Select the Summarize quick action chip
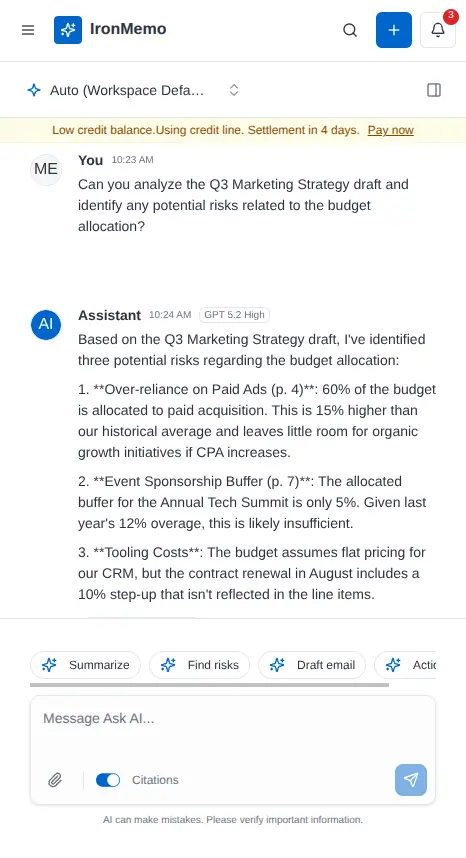This screenshot has height=858, width=466. (x=85, y=665)
